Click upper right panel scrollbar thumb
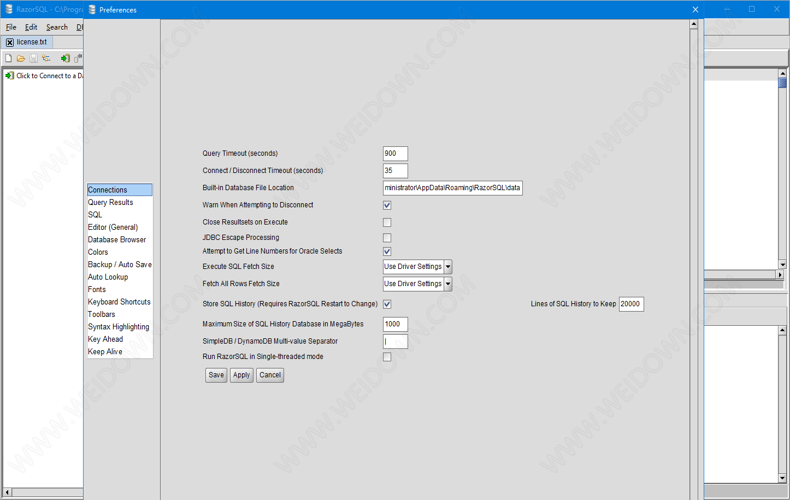The height and width of the screenshot is (500, 790). 782,83
